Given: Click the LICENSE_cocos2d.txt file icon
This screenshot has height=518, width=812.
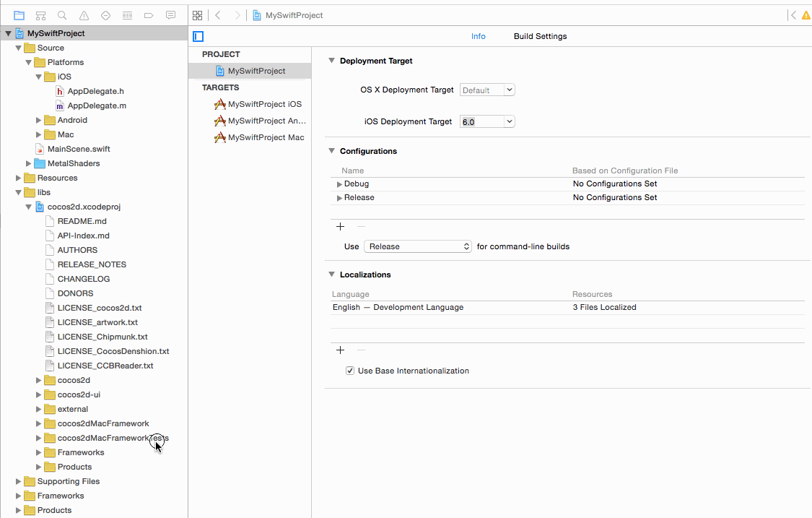Looking at the screenshot, I should click(x=50, y=308).
